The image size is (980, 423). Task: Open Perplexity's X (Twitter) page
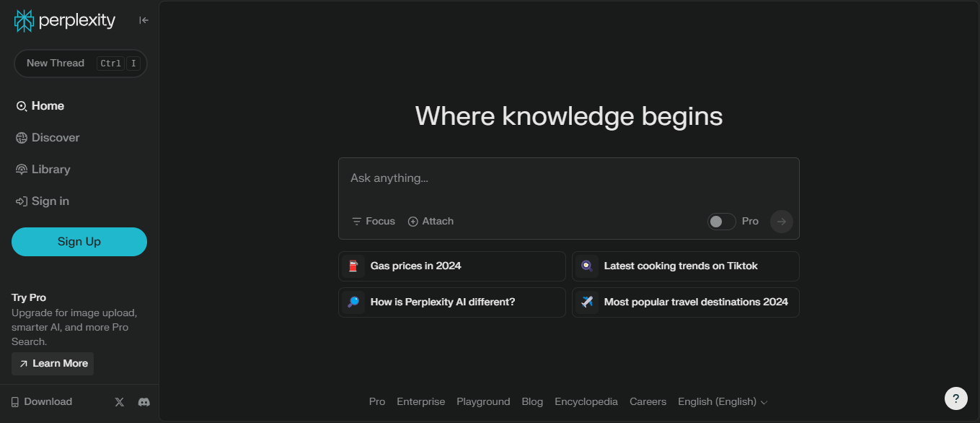pyautogui.click(x=119, y=401)
